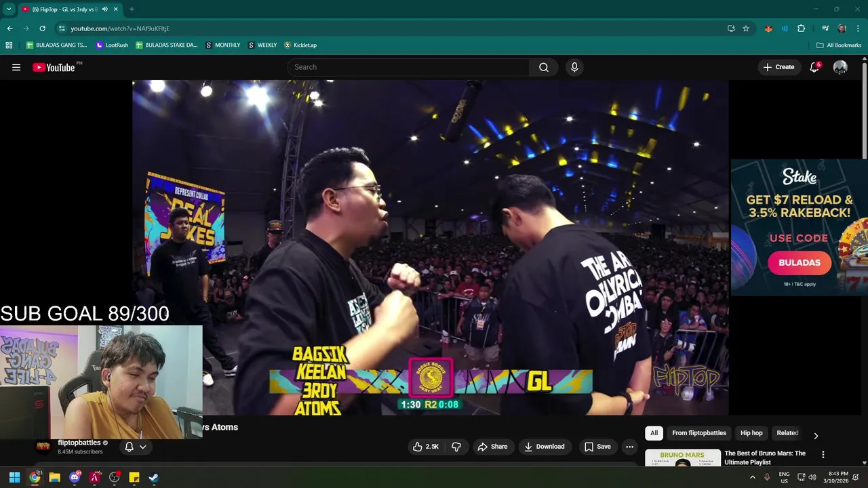
Task: Reload the YouTube page
Action: pyautogui.click(x=42, y=28)
